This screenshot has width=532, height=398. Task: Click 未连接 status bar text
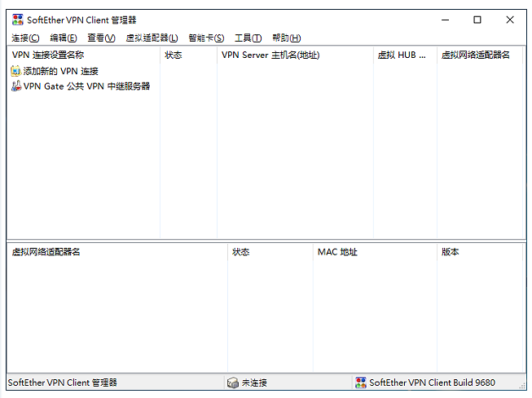click(x=254, y=383)
